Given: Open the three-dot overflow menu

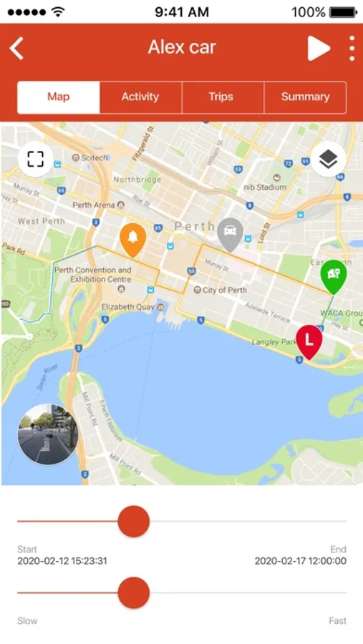Looking at the screenshot, I should 352,48.
